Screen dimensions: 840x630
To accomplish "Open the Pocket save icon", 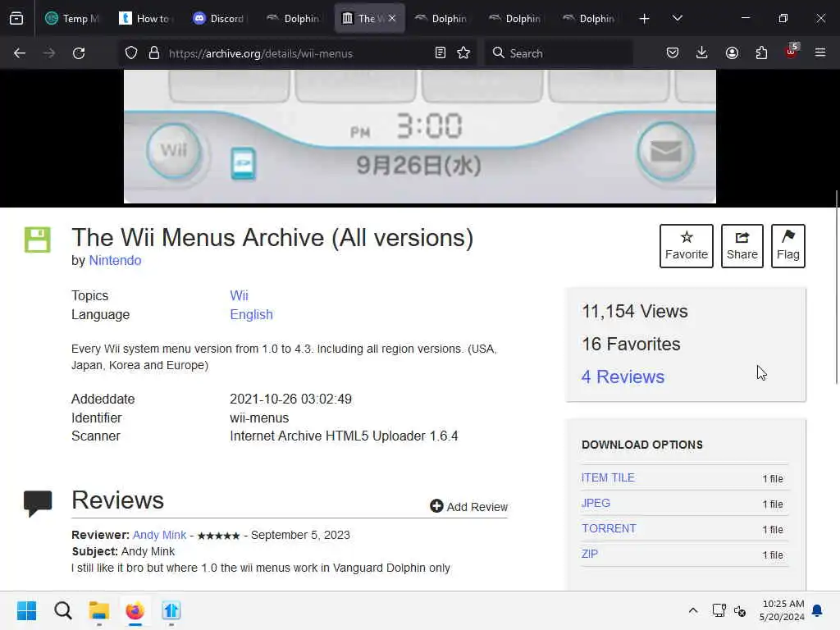I will tap(673, 52).
